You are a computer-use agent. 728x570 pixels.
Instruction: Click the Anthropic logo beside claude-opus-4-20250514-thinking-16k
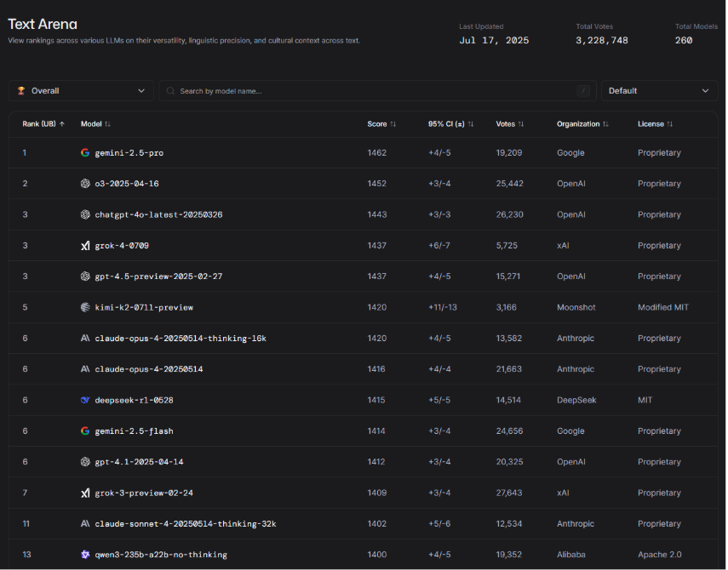pos(85,339)
